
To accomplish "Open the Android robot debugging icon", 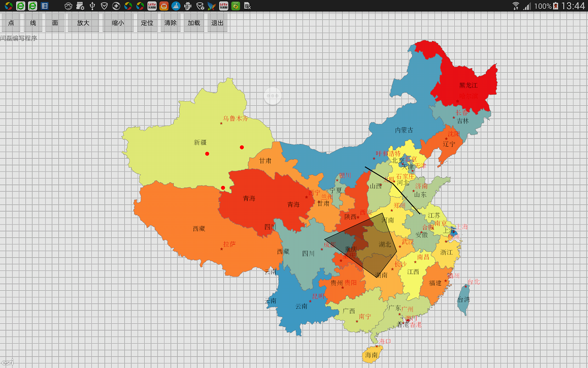I will tap(188, 6).
